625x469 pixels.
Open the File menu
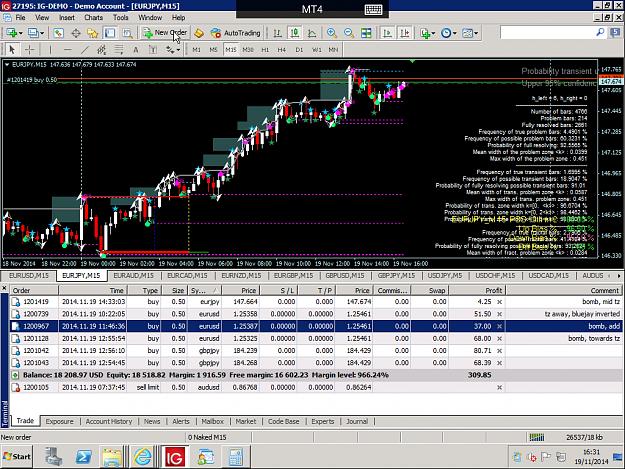[20, 18]
